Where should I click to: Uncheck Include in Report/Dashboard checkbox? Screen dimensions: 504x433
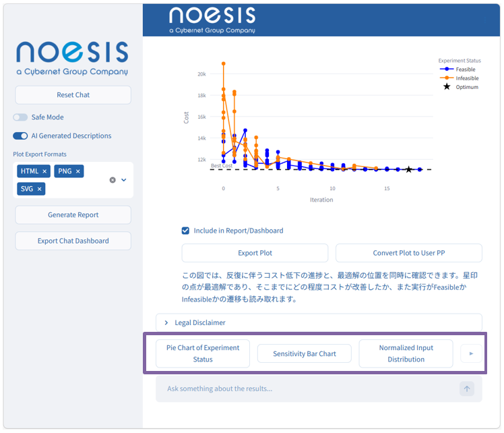185,231
